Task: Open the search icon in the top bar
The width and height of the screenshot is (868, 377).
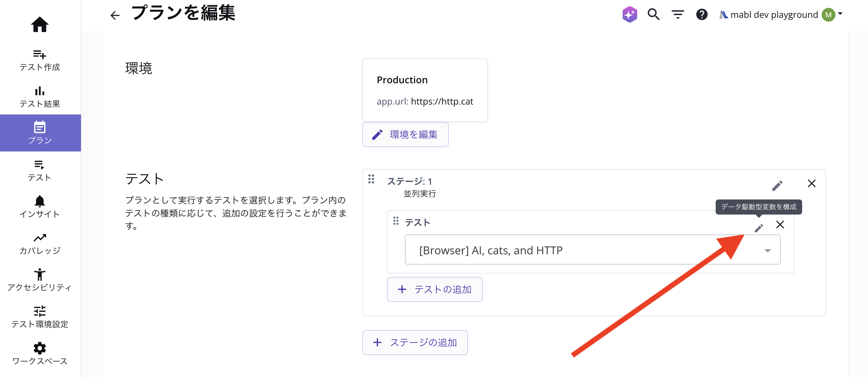Action: [653, 14]
